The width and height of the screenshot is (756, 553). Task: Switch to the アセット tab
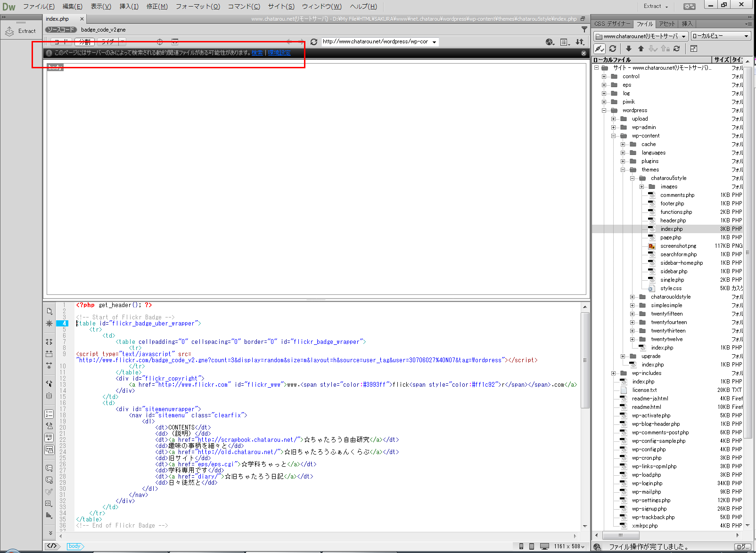[667, 24]
